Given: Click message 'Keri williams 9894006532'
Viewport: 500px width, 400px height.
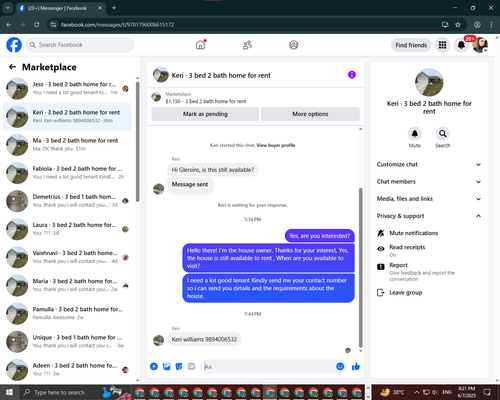Looking at the screenshot, I should [x=204, y=339].
